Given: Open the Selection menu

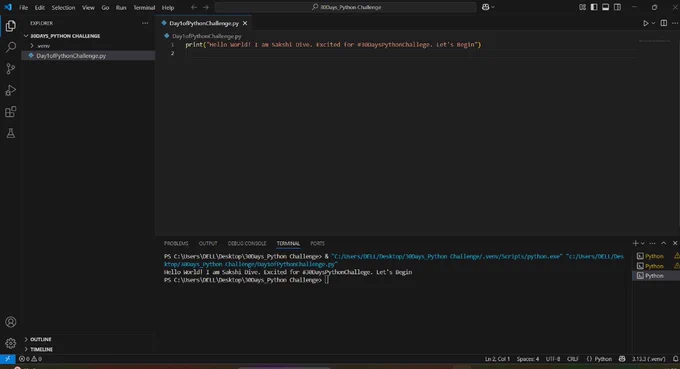Looking at the screenshot, I should pos(63,7).
